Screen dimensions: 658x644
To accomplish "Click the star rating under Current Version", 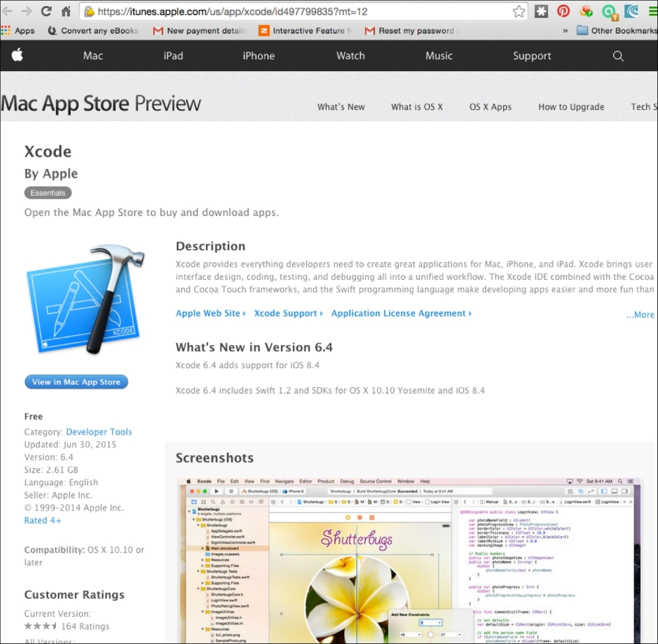I will pyautogui.click(x=41, y=626).
